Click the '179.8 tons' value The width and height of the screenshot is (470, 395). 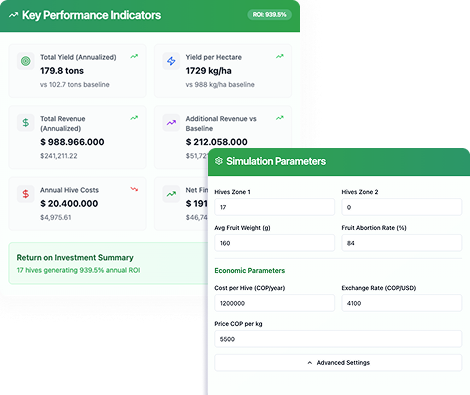pos(62,71)
